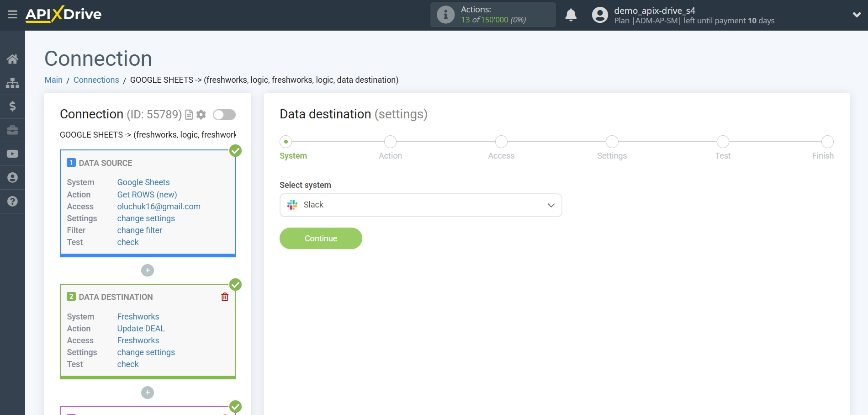Open the Select system dropdown
Screen dimensions: 868x415
(421, 205)
